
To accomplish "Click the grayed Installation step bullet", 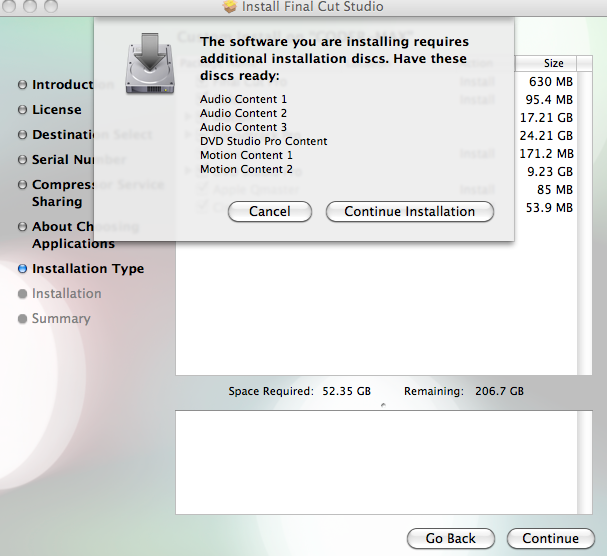I will (22, 294).
